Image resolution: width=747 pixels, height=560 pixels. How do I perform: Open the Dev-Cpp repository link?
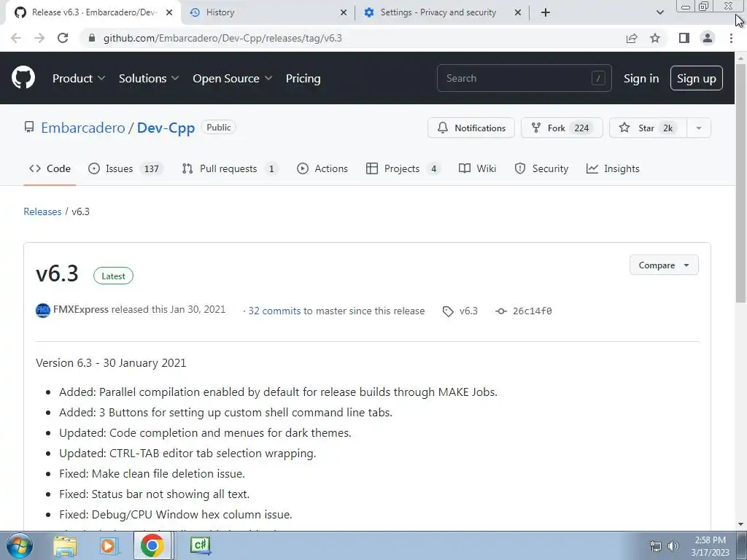[166, 128]
